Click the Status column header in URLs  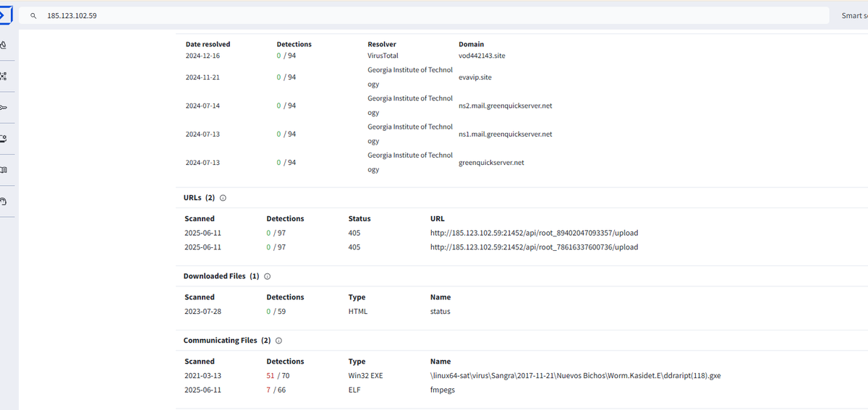[359, 218]
